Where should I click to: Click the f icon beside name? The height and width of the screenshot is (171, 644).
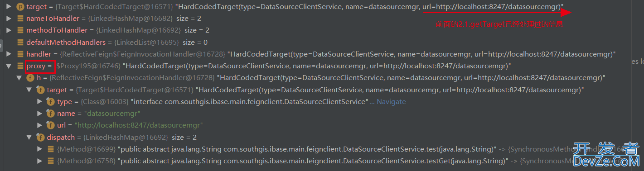point(51,113)
